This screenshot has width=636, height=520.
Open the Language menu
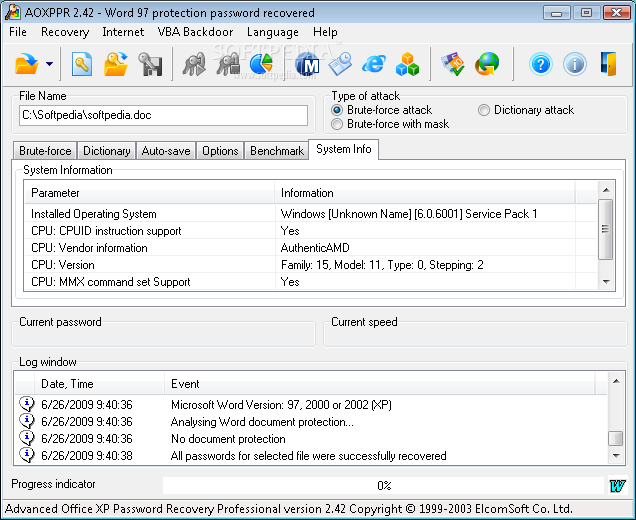273,32
